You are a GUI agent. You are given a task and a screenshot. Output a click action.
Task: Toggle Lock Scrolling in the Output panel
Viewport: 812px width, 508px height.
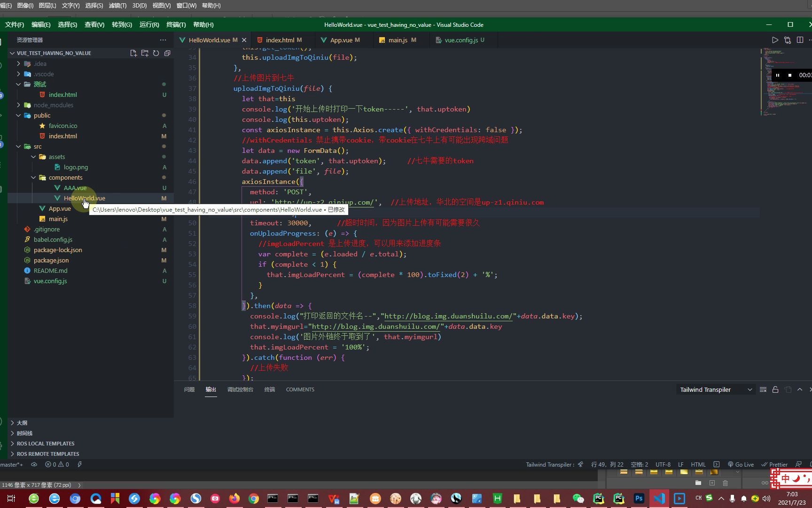(775, 389)
